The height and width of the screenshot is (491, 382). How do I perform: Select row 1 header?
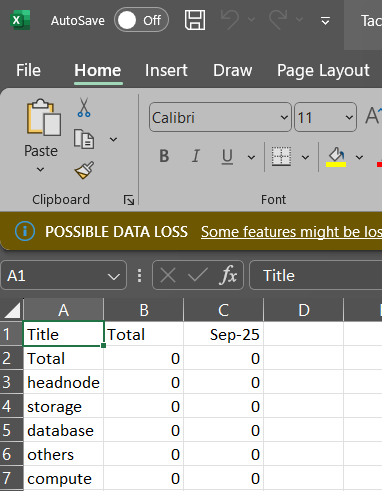coord(11,334)
